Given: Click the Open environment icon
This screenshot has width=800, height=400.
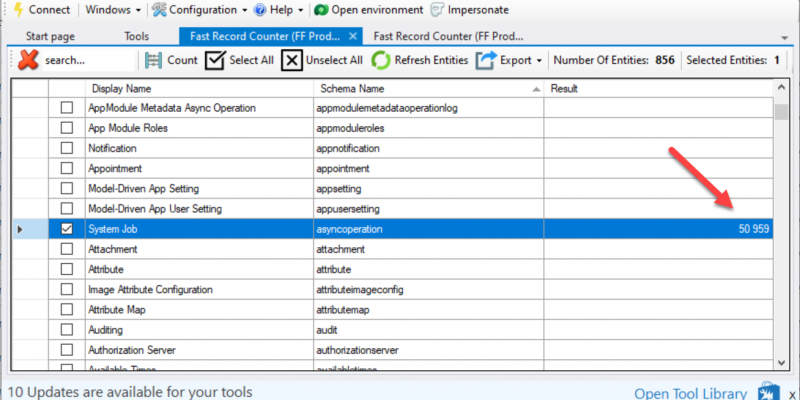Looking at the screenshot, I should (x=321, y=10).
